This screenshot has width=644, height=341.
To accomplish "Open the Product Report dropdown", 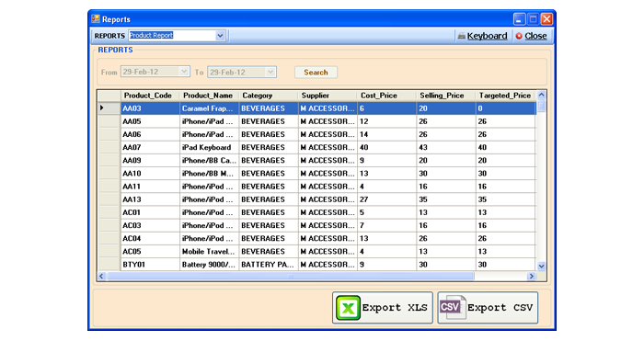I will [220, 36].
